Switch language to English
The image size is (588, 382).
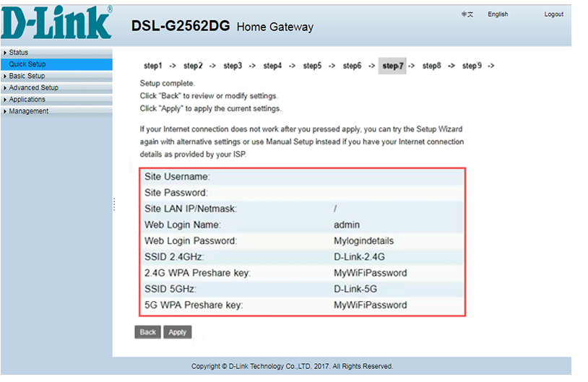(x=498, y=14)
